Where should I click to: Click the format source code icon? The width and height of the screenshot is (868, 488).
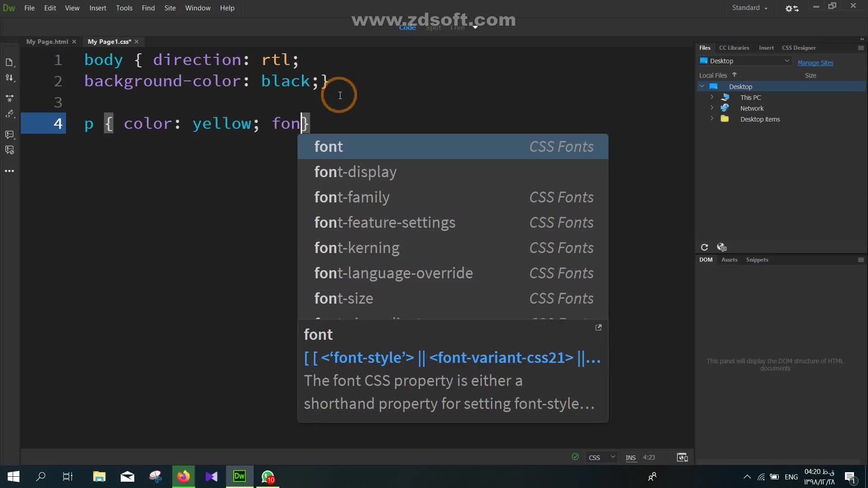[9, 114]
